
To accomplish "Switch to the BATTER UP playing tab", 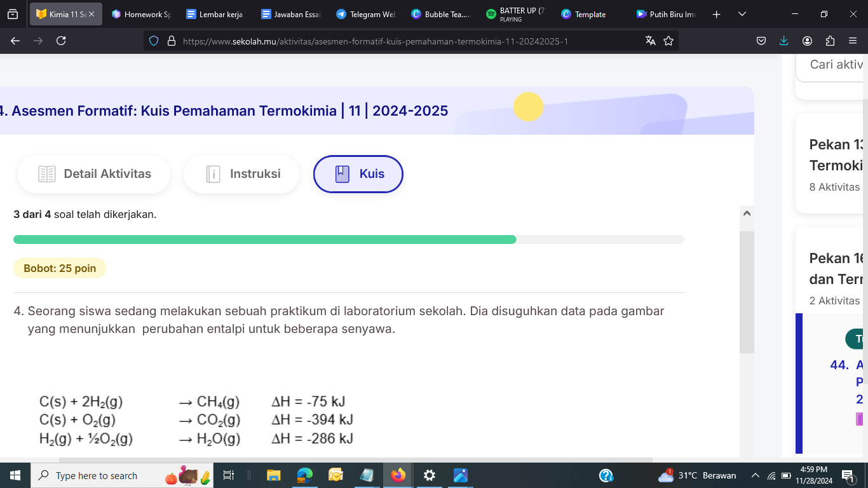I will click(x=515, y=14).
